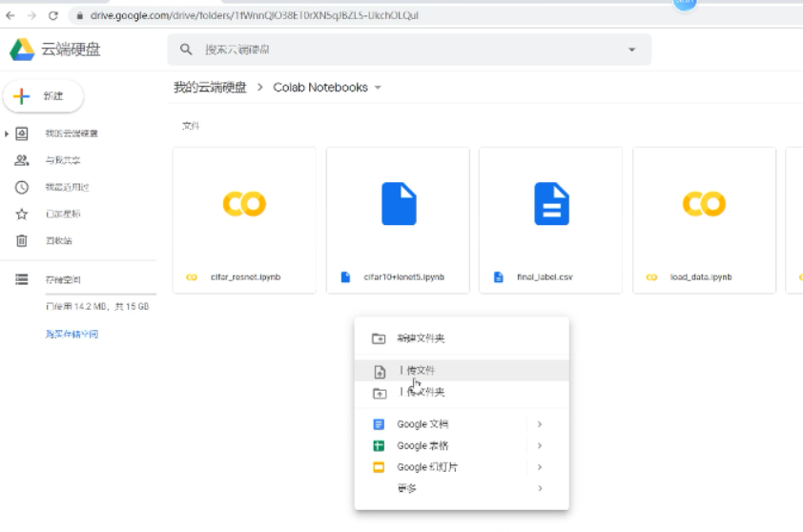Click Google Slides yellow icon in menu

379,467
